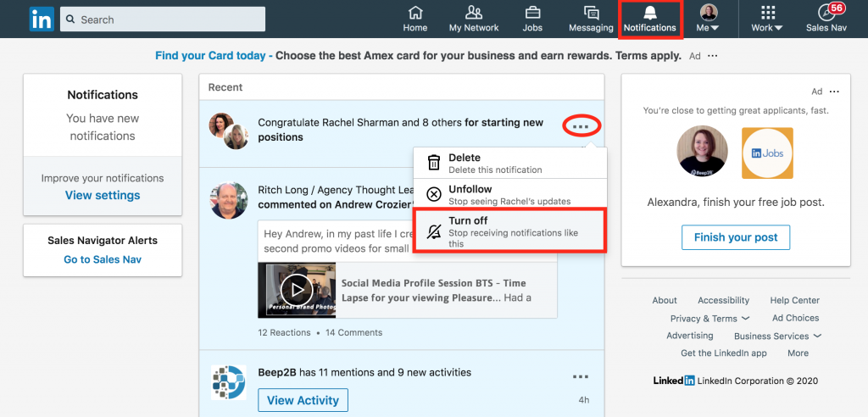Click Ritch Long notification headline
The image size is (868, 417).
(x=336, y=197)
